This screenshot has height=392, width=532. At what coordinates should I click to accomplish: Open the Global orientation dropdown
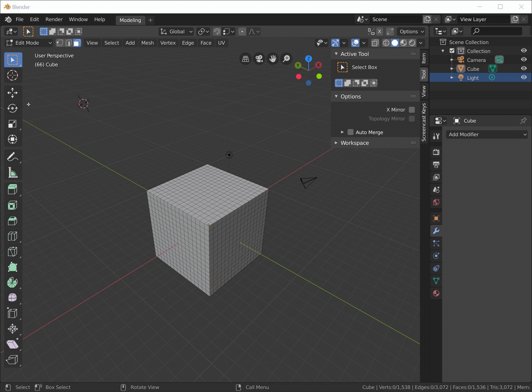pyautogui.click(x=176, y=32)
